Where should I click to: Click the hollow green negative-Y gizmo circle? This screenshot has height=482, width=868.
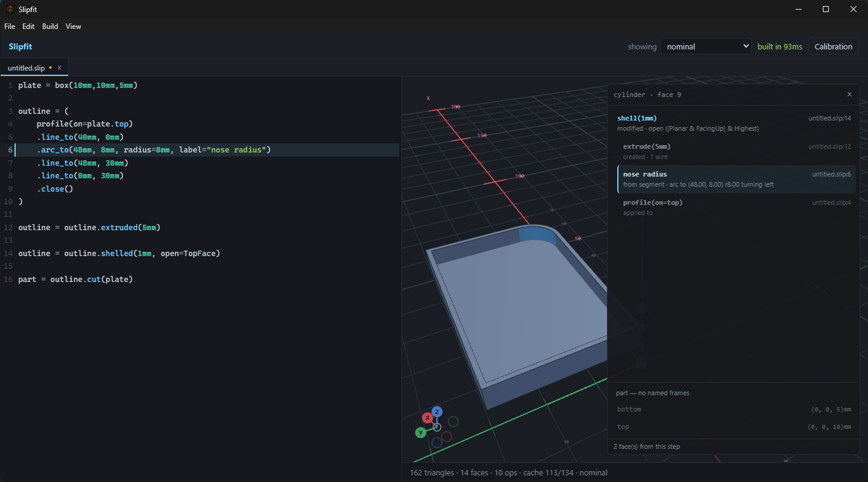click(x=453, y=422)
